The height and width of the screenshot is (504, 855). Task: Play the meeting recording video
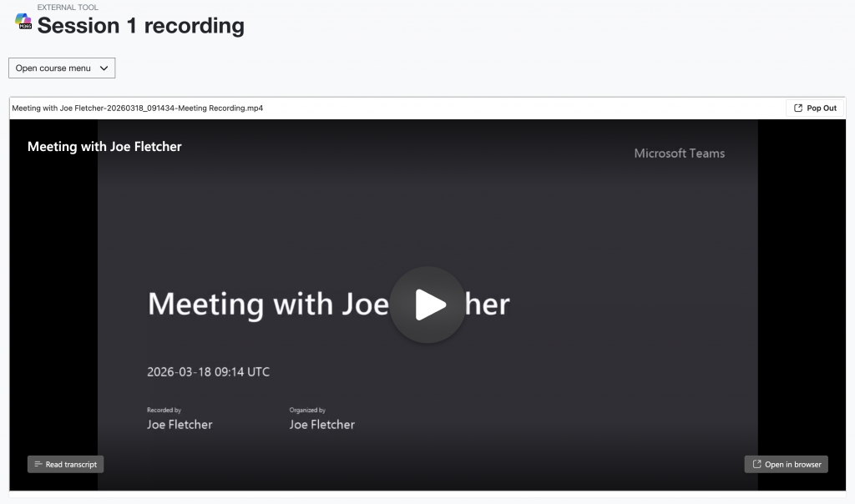coord(427,305)
